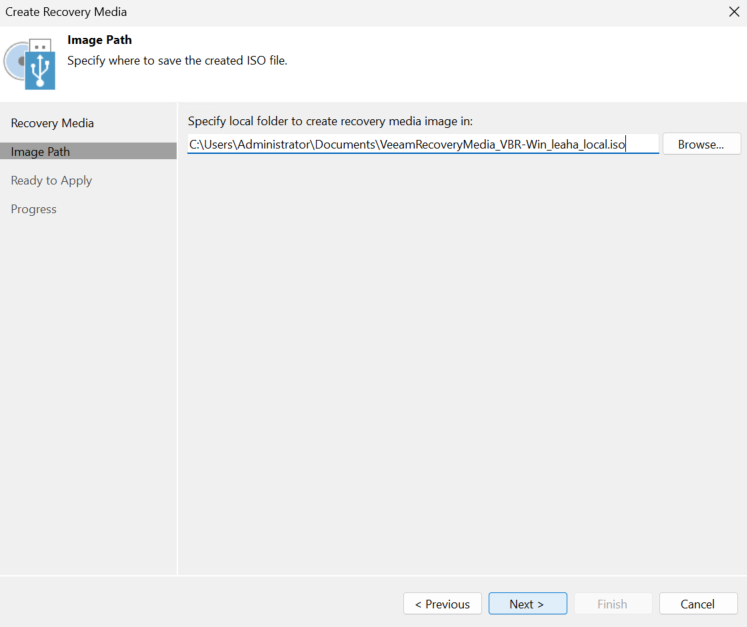Open the Browse... folder picker
747x627 pixels.
pyautogui.click(x=701, y=144)
